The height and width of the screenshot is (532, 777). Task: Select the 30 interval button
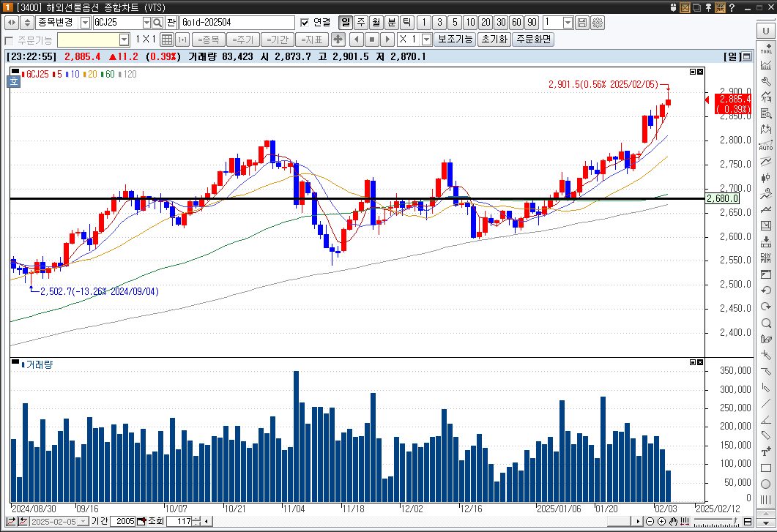[x=501, y=22]
